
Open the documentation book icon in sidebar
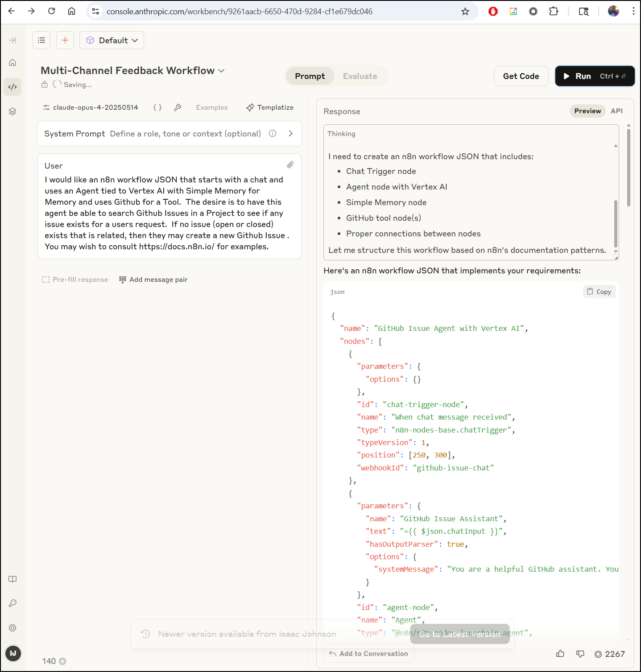point(12,579)
